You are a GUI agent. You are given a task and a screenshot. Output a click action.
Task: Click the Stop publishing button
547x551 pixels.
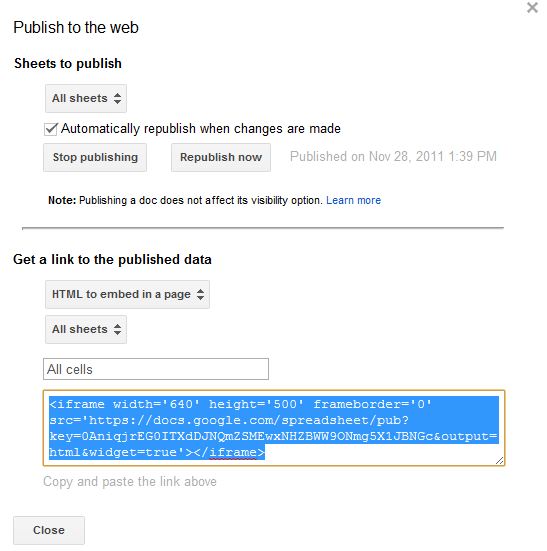click(x=95, y=157)
